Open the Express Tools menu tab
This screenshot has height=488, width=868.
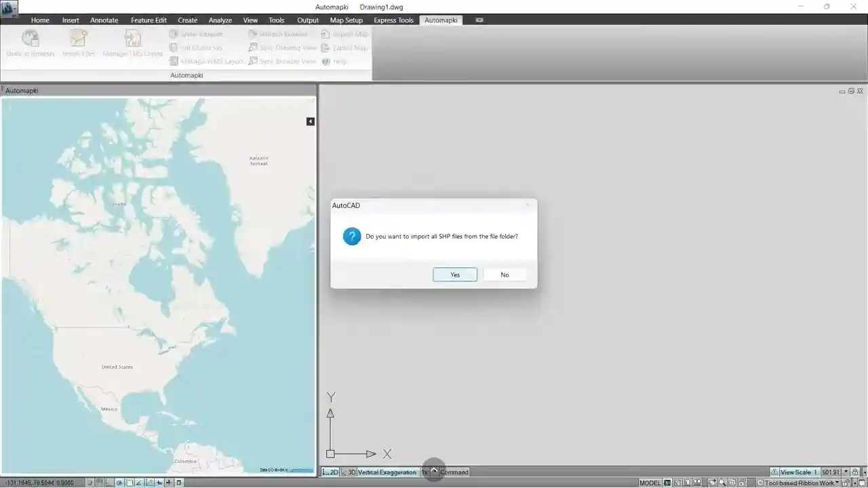393,20
